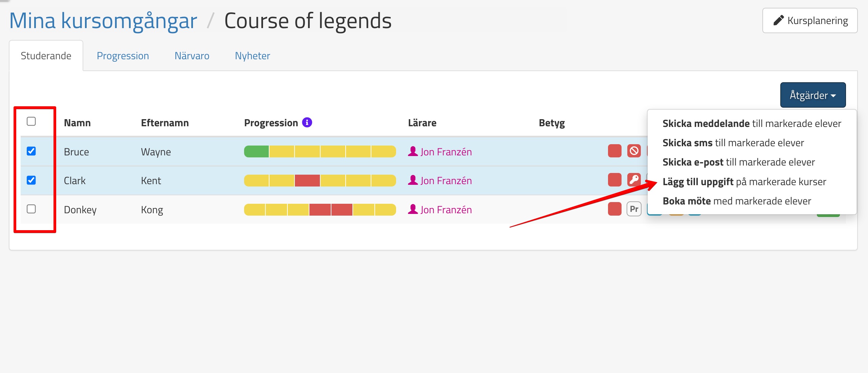Uncheck the Bruce Wayne checkbox
Screen dimensions: 868x373
[x=31, y=151]
